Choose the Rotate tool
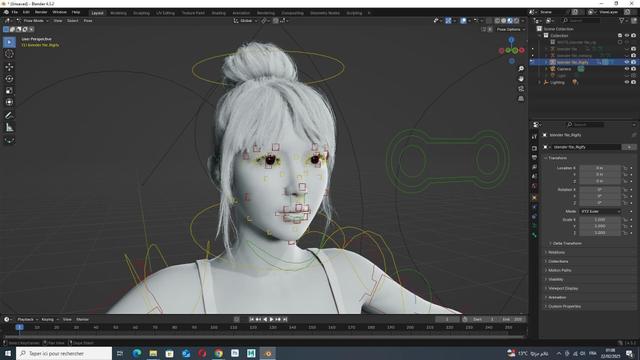The height and width of the screenshot is (360, 640). (x=9, y=78)
